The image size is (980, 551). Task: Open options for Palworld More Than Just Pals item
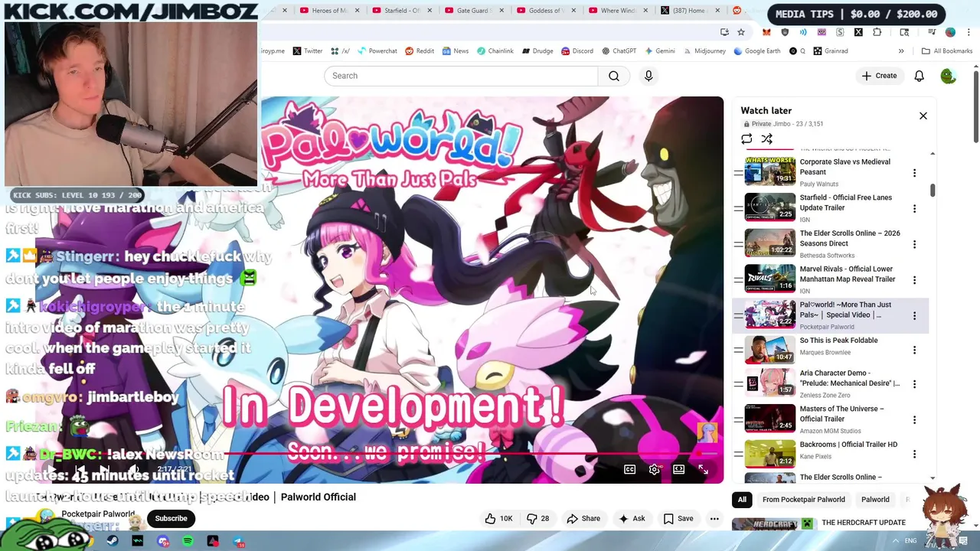[914, 315]
